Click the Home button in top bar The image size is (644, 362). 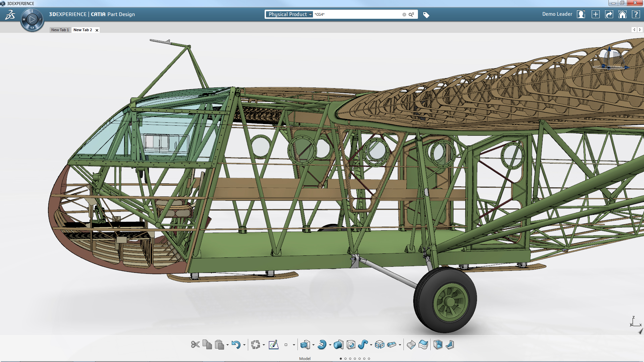(622, 14)
